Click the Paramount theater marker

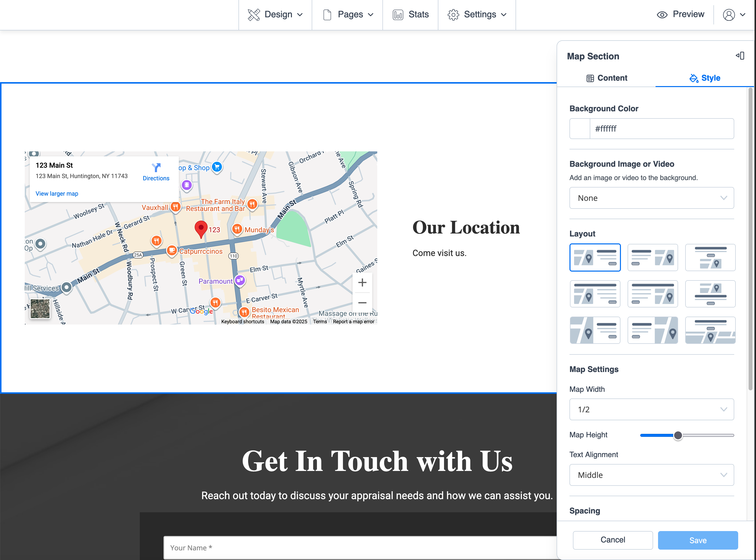tap(240, 281)
